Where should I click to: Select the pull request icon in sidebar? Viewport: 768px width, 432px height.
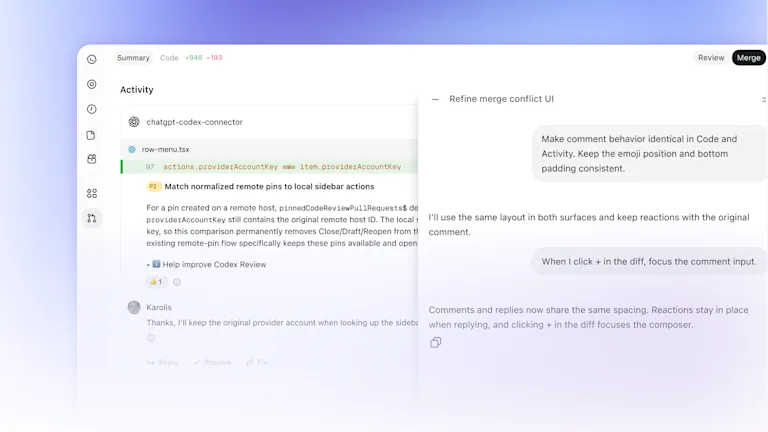pyautogui.click(x=92, y=218)
